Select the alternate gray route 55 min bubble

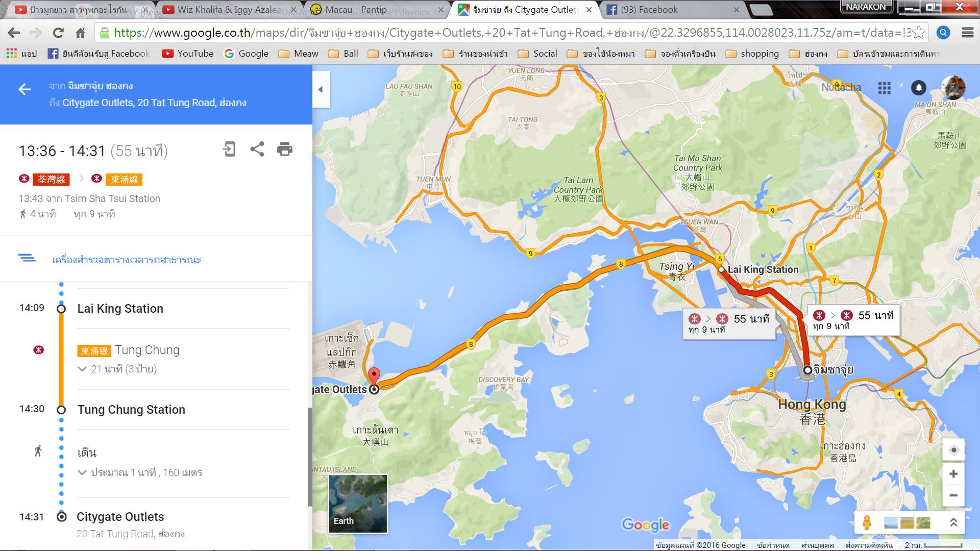point(729,323)
